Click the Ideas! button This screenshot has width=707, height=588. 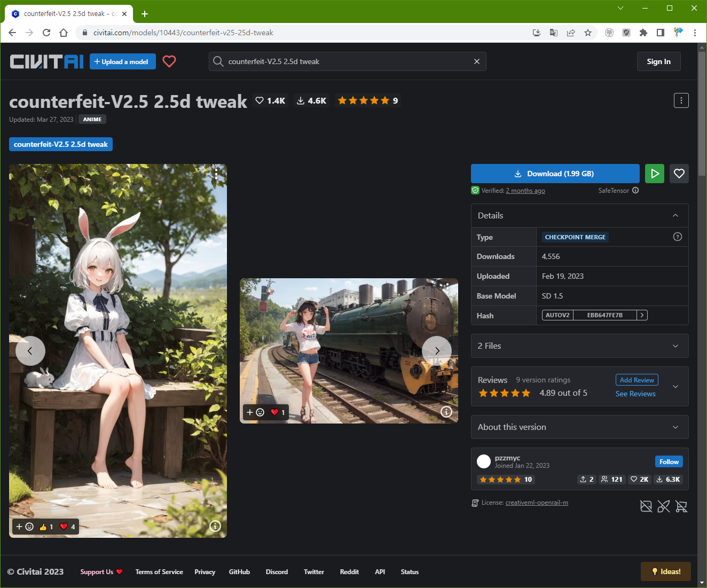click(x=666, y=571)
